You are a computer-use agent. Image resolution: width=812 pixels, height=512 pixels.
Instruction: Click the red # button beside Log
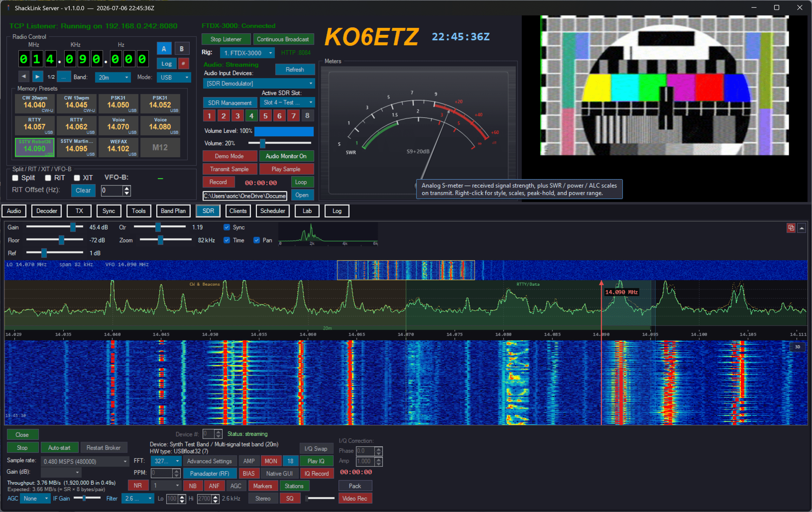[x=183, y=63]
